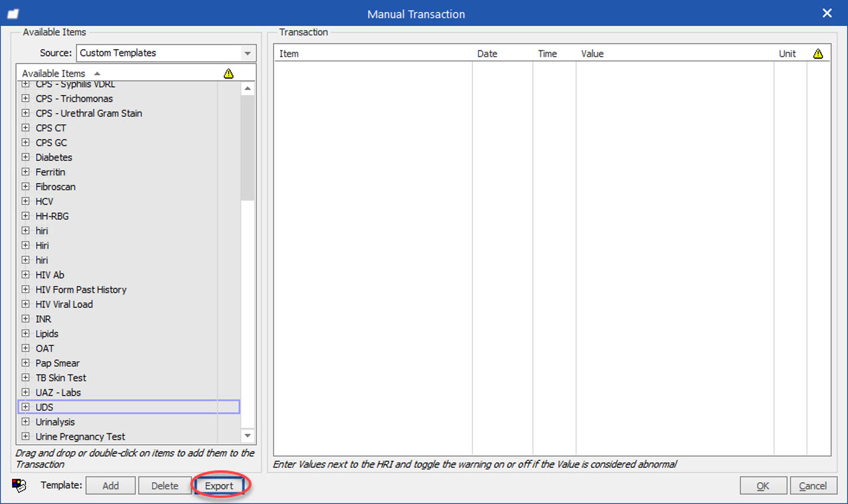This screenshot has height=504, width=848.
Task: Open the Source dropdown showing Custom Templates
Action: (x=247, y=53)
